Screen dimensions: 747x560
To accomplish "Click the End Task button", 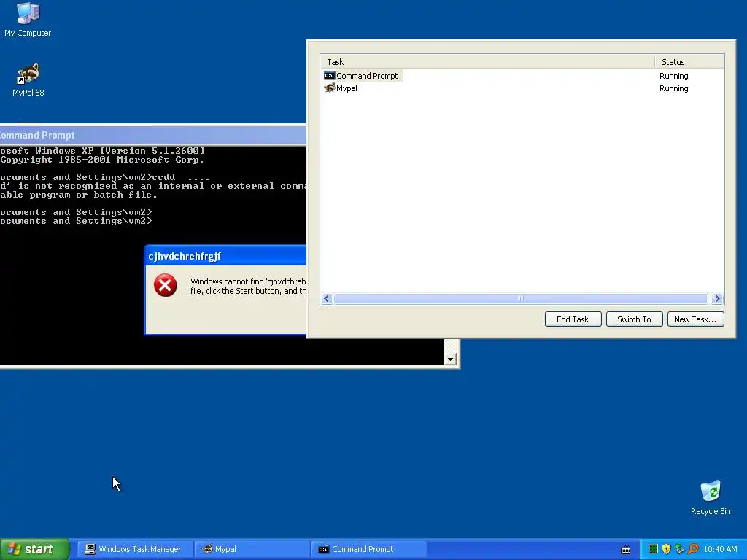I will (x=573, y=319).
